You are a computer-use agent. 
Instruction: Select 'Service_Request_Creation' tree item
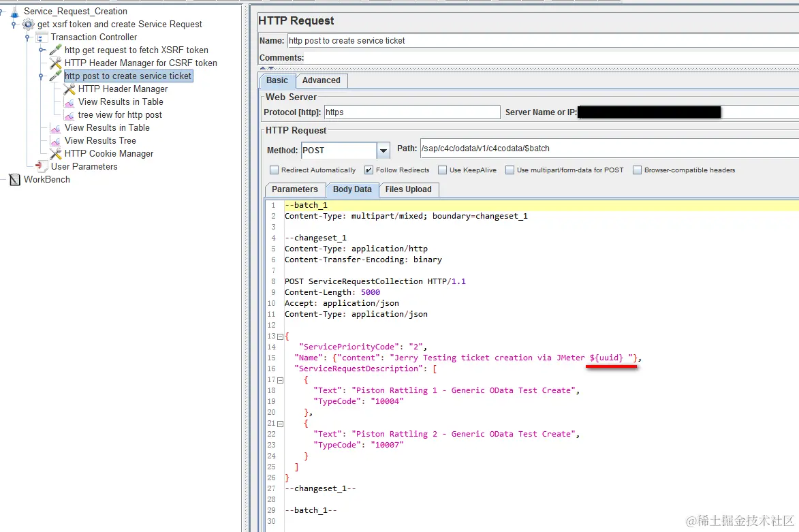coord(76,11)
